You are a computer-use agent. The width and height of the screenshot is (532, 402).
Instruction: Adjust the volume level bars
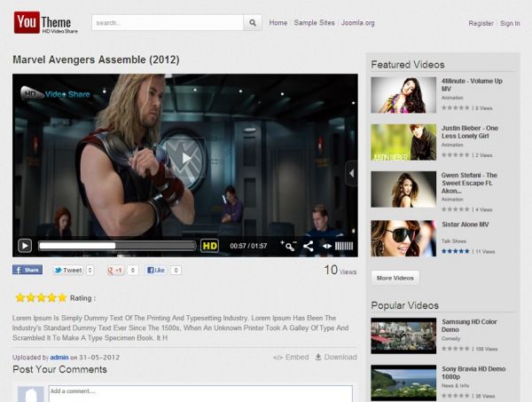(344, 246)
